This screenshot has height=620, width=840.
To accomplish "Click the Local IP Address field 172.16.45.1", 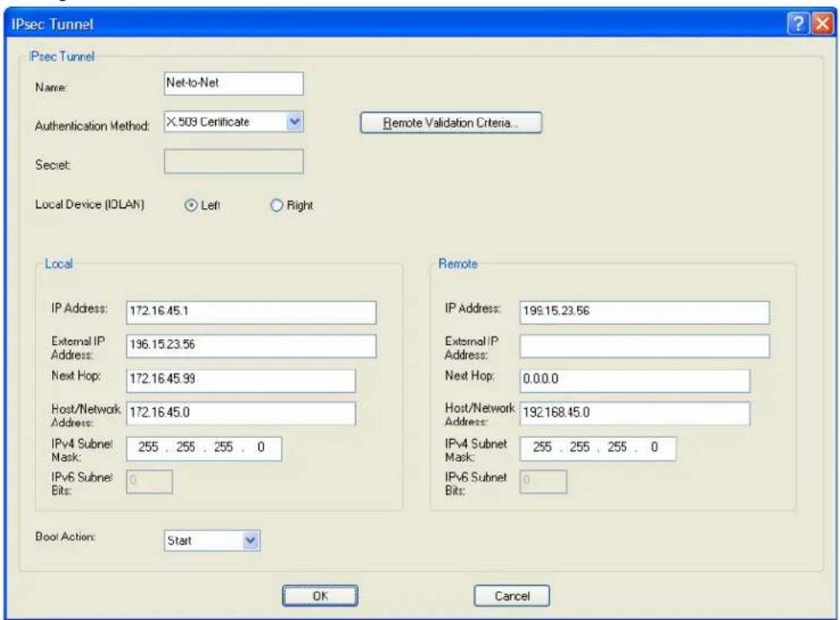I will click(x=251, y=313).
